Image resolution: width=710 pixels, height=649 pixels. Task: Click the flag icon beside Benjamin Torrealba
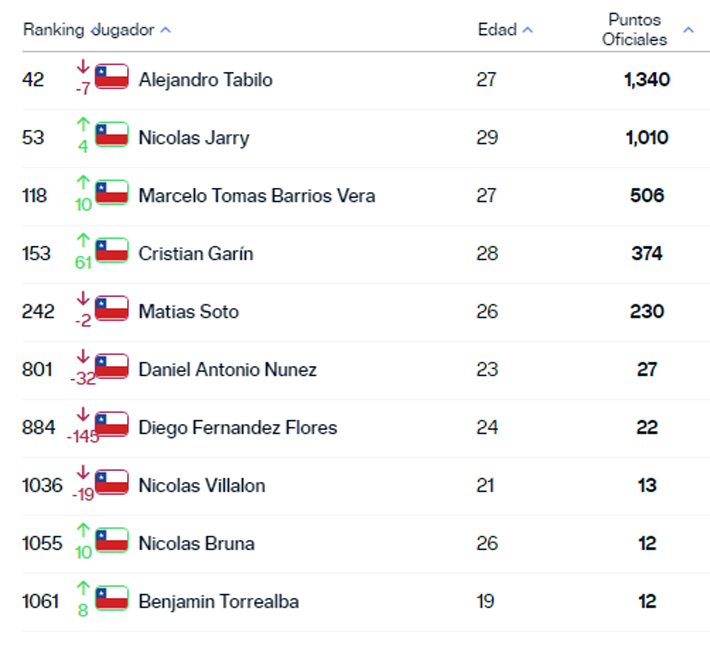[111, 598]
